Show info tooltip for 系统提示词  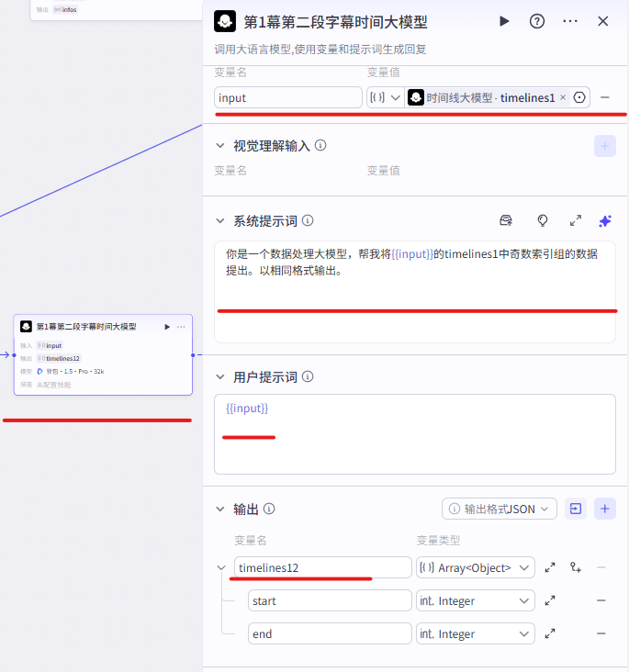pyautogui.click(x=308, y=220)
